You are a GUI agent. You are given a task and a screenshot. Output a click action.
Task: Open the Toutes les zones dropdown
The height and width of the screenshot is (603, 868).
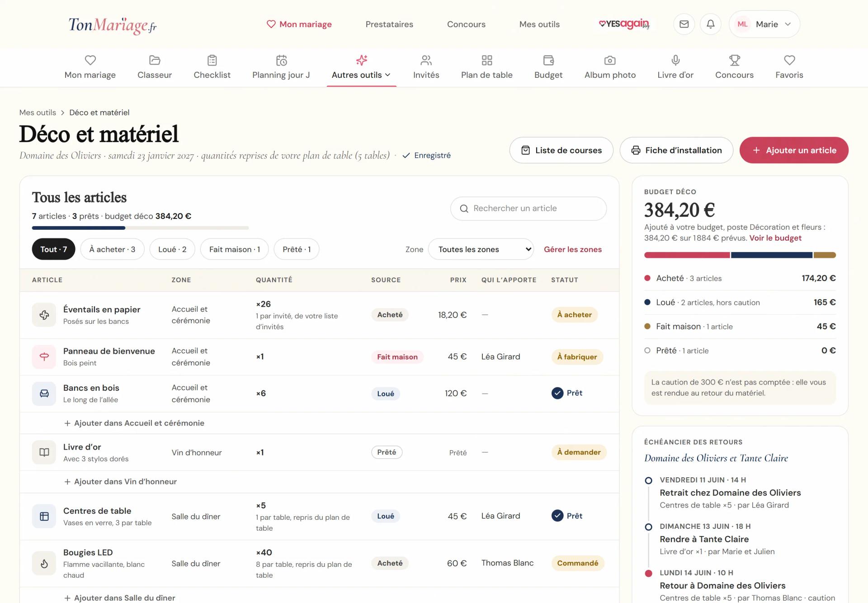click(481, 249)
